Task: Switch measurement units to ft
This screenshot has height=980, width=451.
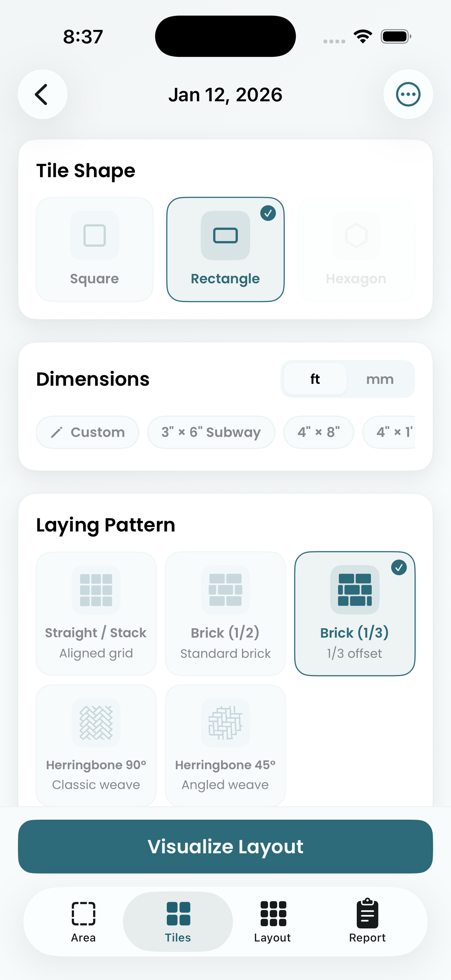Action: tap(315, 379)
